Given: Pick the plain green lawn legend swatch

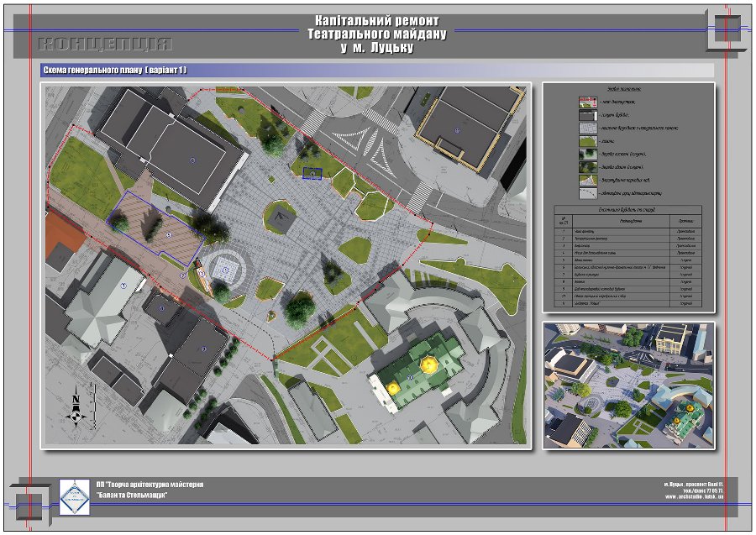Looking at the screenshot, I should coord(588,140).
